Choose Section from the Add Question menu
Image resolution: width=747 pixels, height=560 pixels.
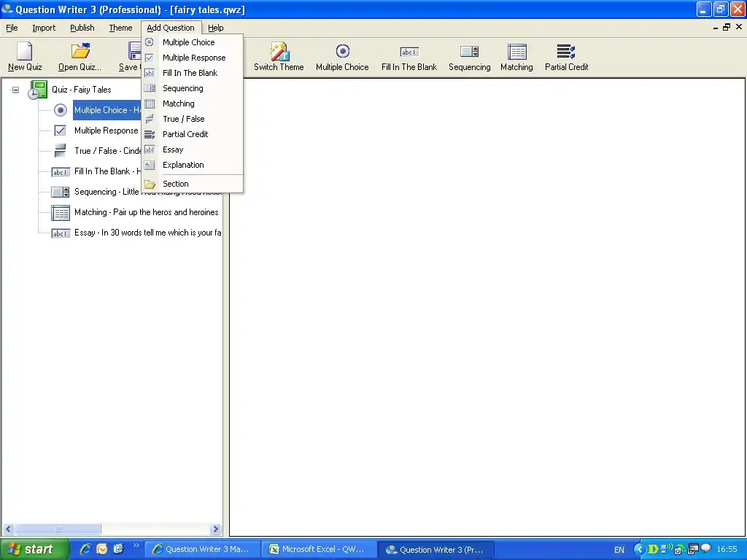(175, 184)
